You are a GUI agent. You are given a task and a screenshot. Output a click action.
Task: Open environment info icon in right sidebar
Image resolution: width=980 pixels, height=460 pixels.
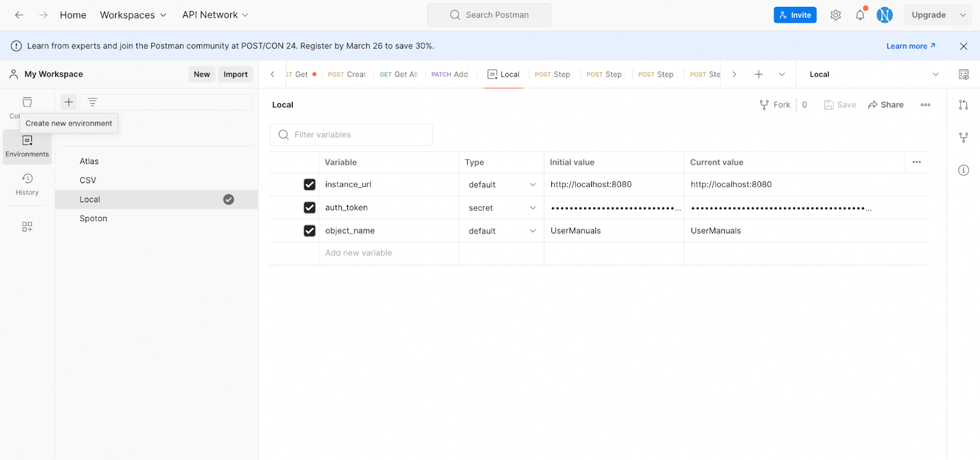(963, 170)
